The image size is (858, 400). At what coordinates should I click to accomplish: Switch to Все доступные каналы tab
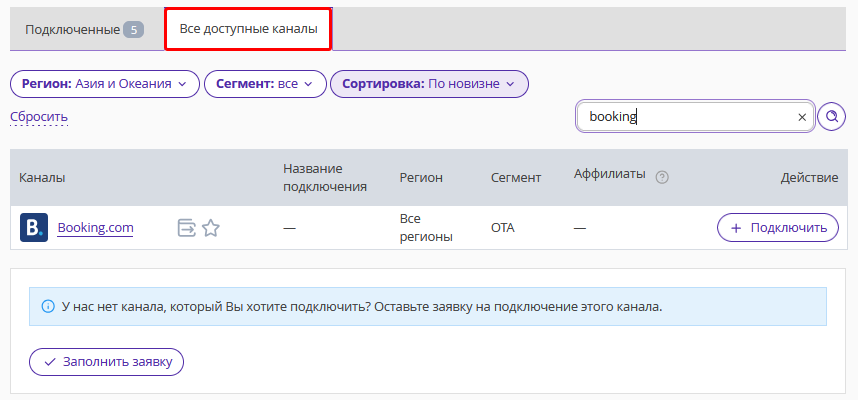pos(248,30)
